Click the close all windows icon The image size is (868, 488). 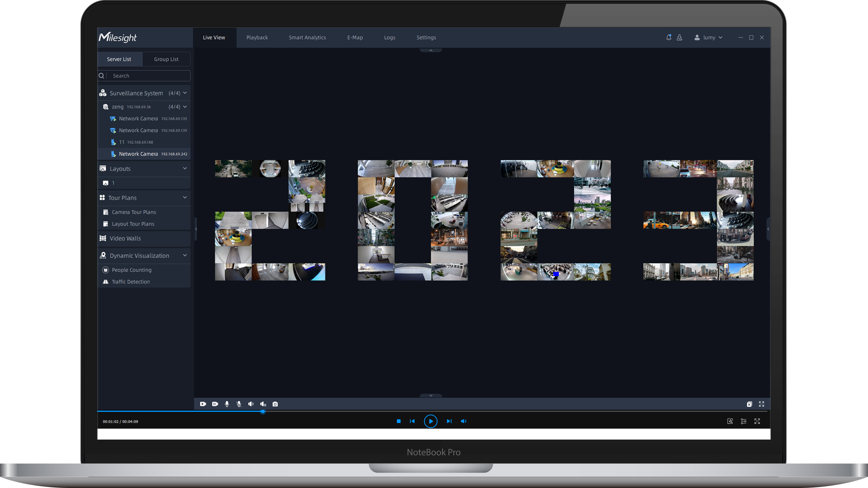click(x=749, y=404)
